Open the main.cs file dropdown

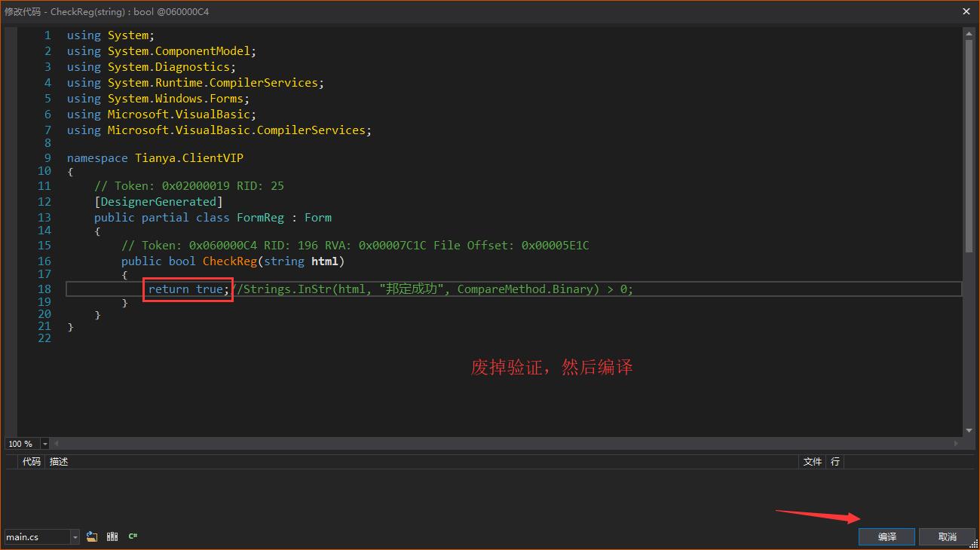75,536
